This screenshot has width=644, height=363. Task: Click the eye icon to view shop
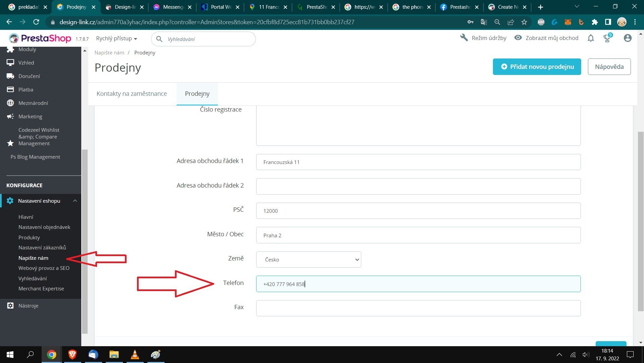click(x=518, y=38)
